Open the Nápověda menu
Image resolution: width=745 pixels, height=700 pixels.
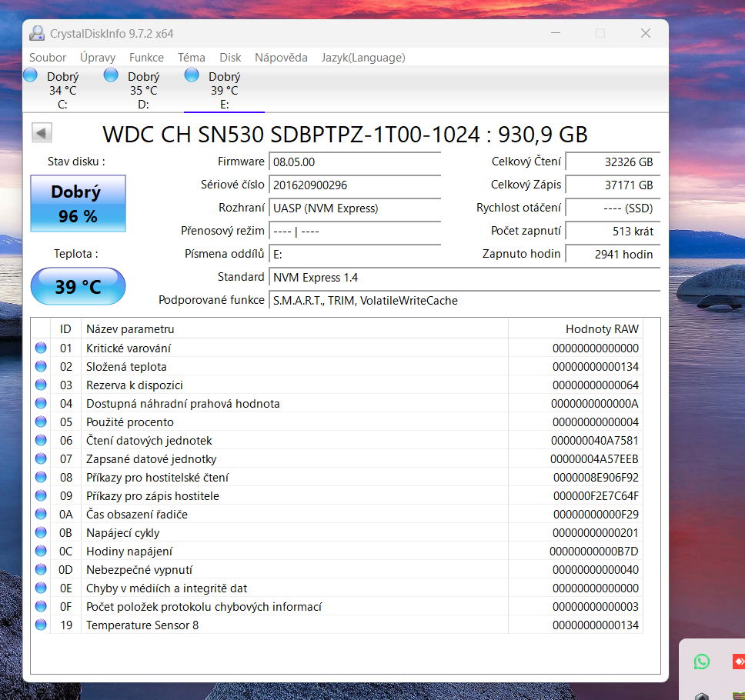tap(281, 57)
